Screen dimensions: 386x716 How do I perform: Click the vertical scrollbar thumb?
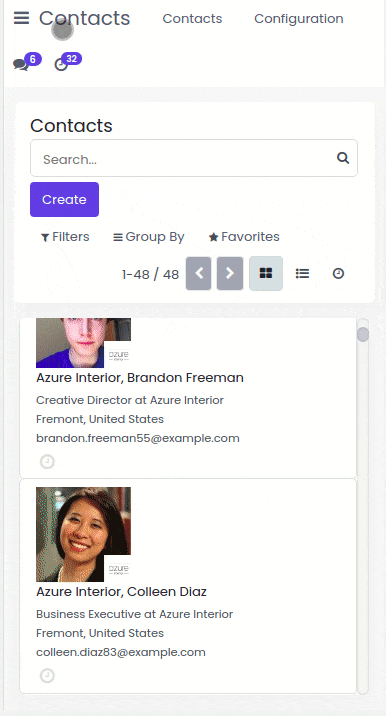tap(363, 334)
